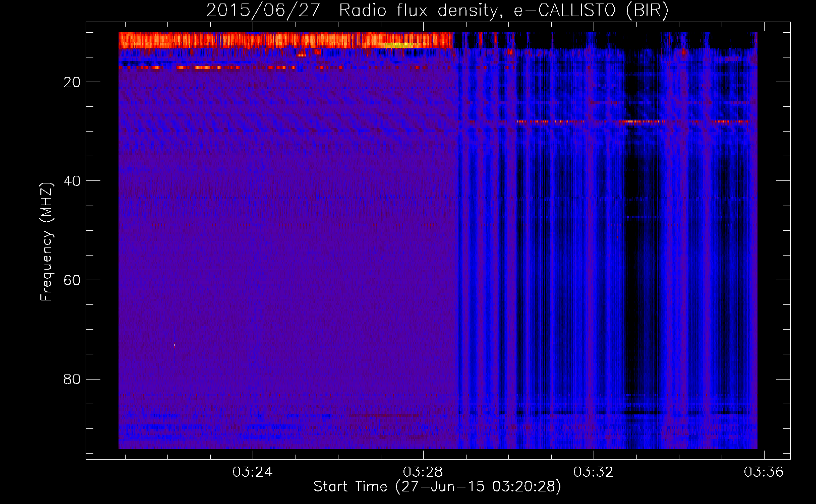Click the '80' frequency tick label
816x504 pixels.
click(x=72, y=379)
